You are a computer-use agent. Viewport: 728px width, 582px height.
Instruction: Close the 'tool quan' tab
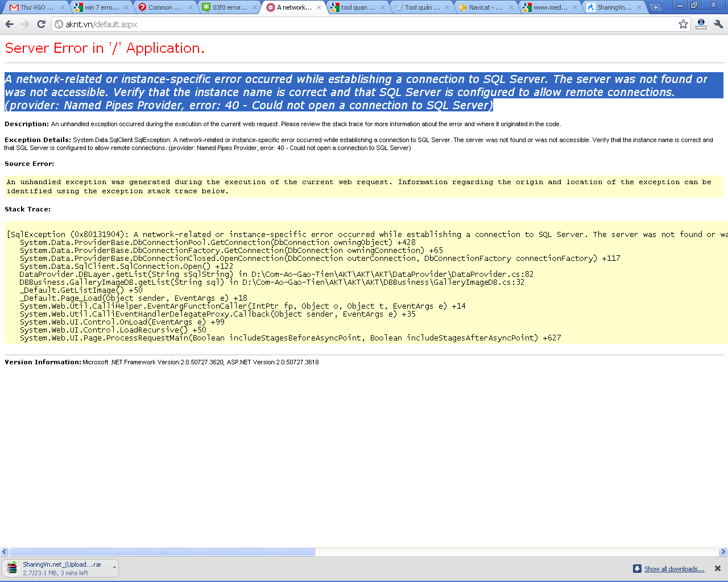[383, 7]
